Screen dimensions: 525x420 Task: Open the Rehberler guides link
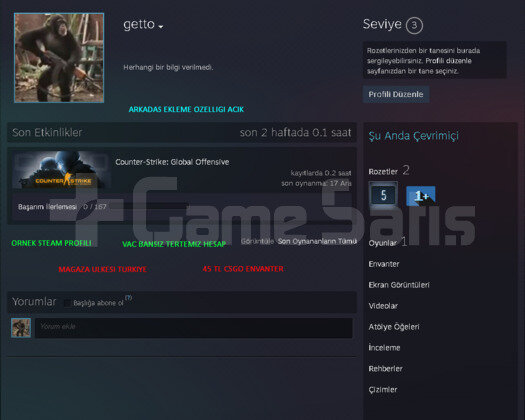385,368
